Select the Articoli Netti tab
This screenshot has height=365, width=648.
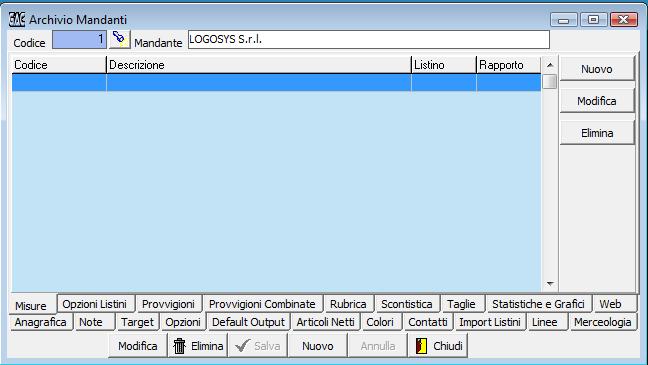pyautogui.click(x=326, y=322)
